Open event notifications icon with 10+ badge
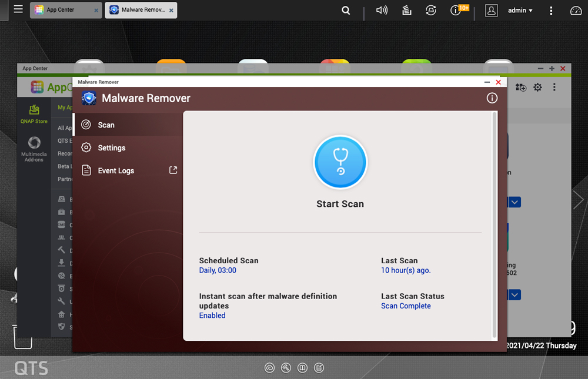The image size is (588, 379). 459,10
